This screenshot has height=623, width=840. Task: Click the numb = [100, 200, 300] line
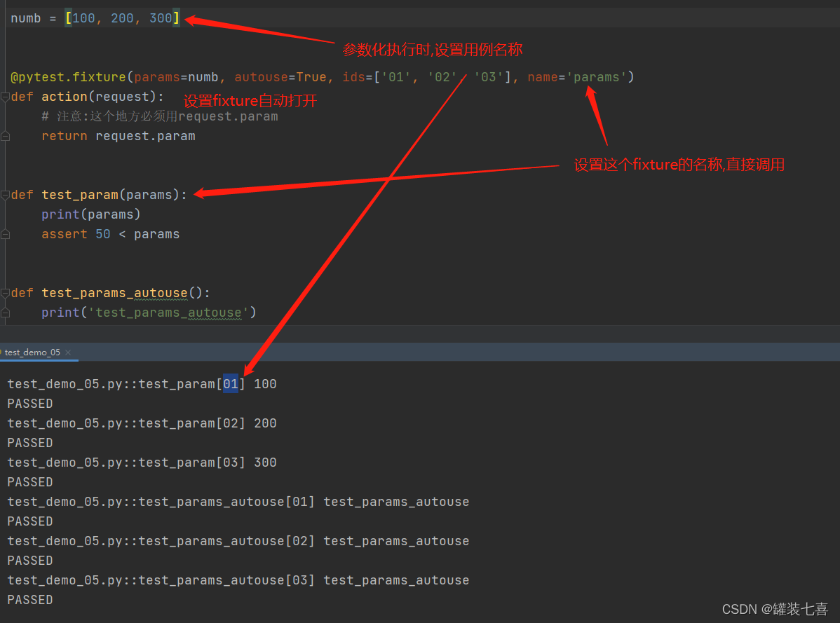coord(95,18)
